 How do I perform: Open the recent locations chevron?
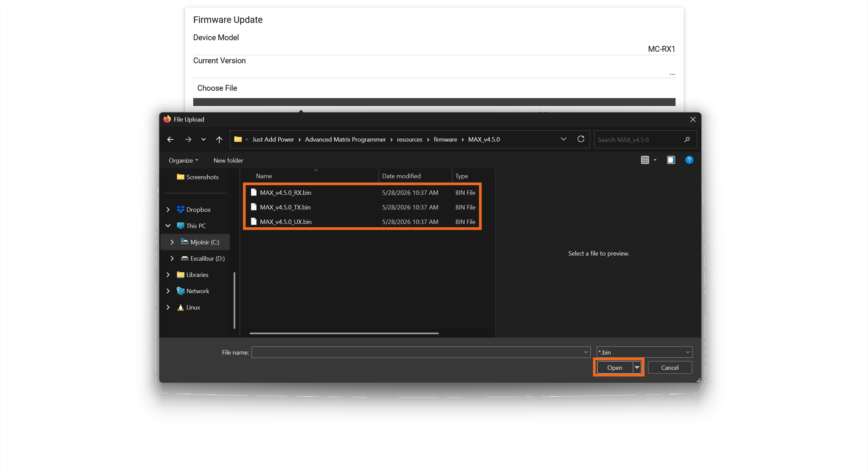click(203, 140)
